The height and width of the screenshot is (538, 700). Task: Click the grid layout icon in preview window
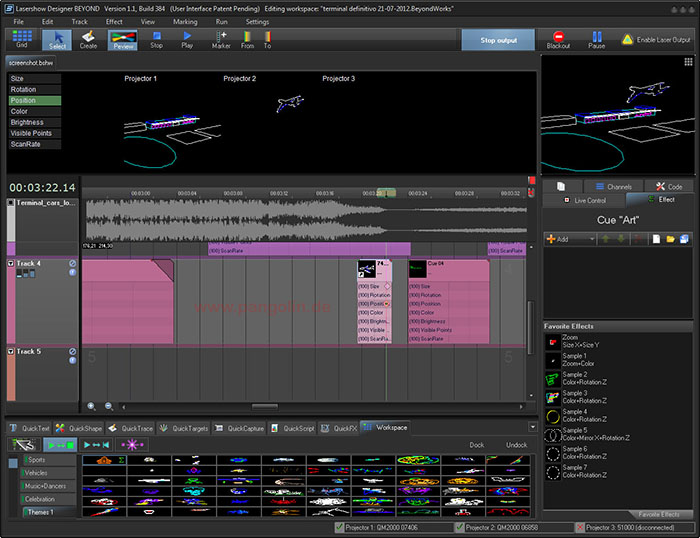(688, 62)
